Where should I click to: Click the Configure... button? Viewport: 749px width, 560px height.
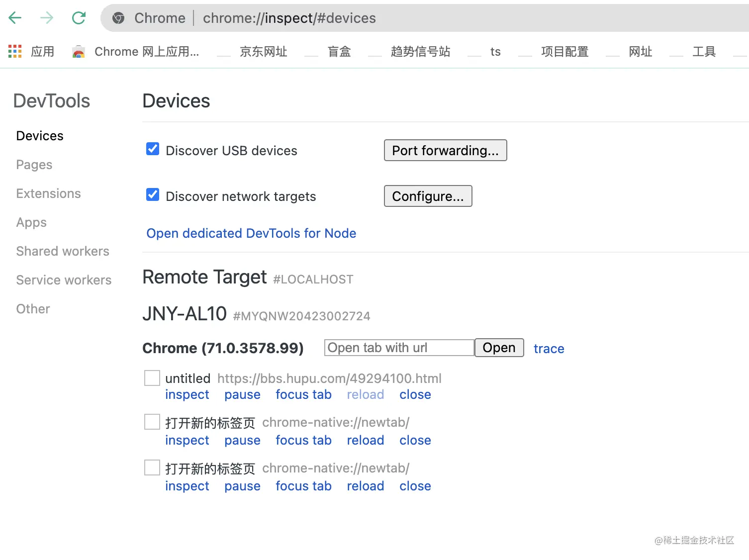coord(428,196)
